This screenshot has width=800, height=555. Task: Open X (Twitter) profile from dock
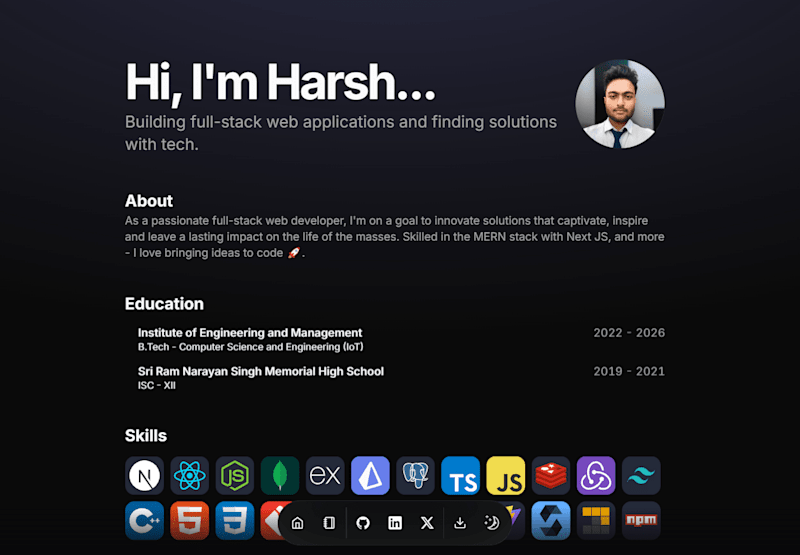pos(427,523)
